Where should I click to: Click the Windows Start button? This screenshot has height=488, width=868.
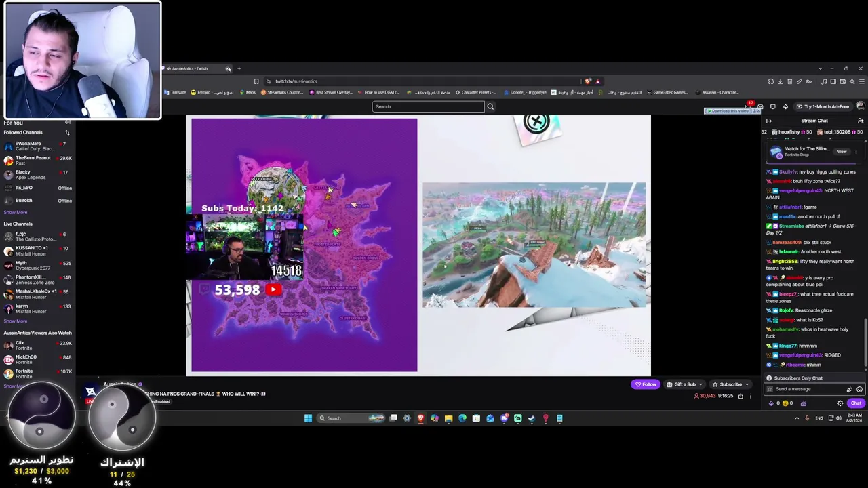tap(308, 418)
